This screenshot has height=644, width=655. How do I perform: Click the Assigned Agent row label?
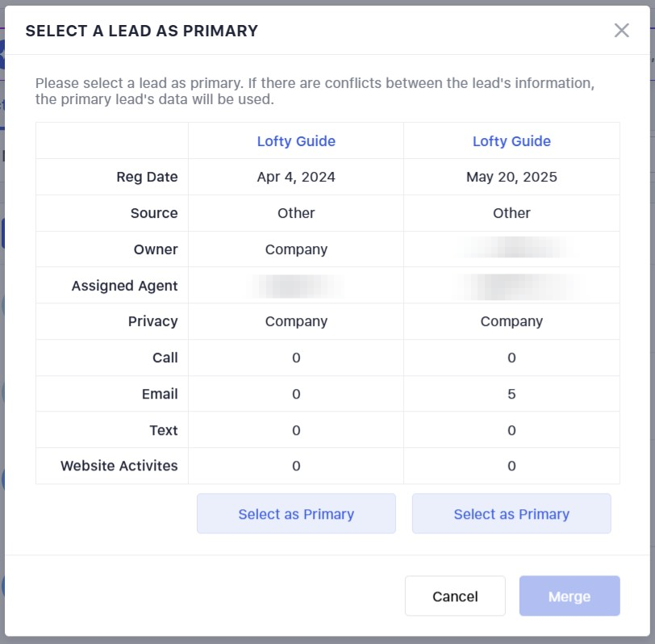[124, 286]
